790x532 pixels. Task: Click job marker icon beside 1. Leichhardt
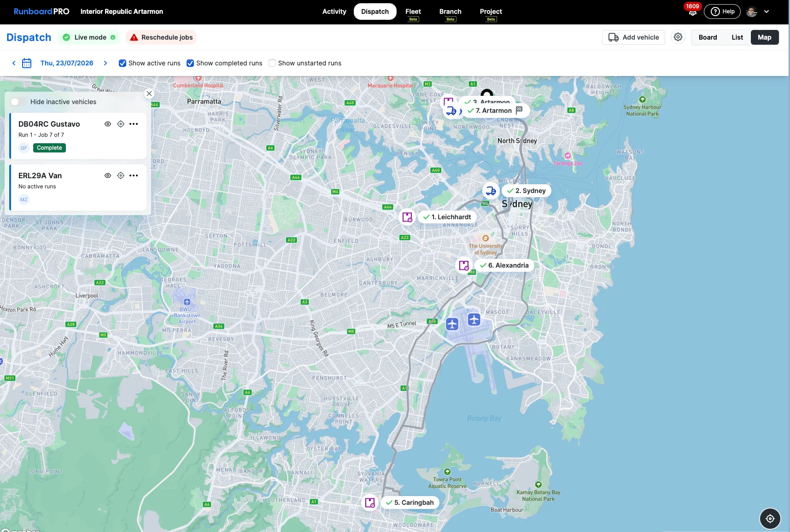pyautogui.click(x=407, y=217)
